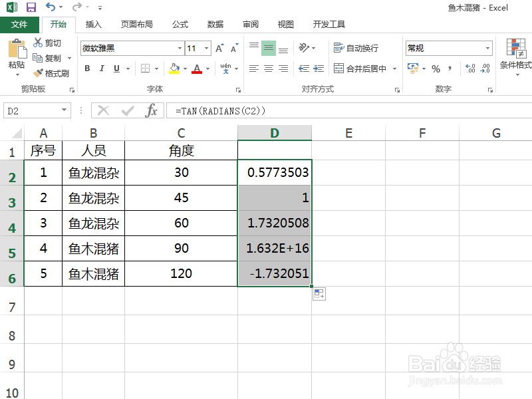532x399 pixels.
Task: Open Conditional Formatting menu
Action: 517,56
